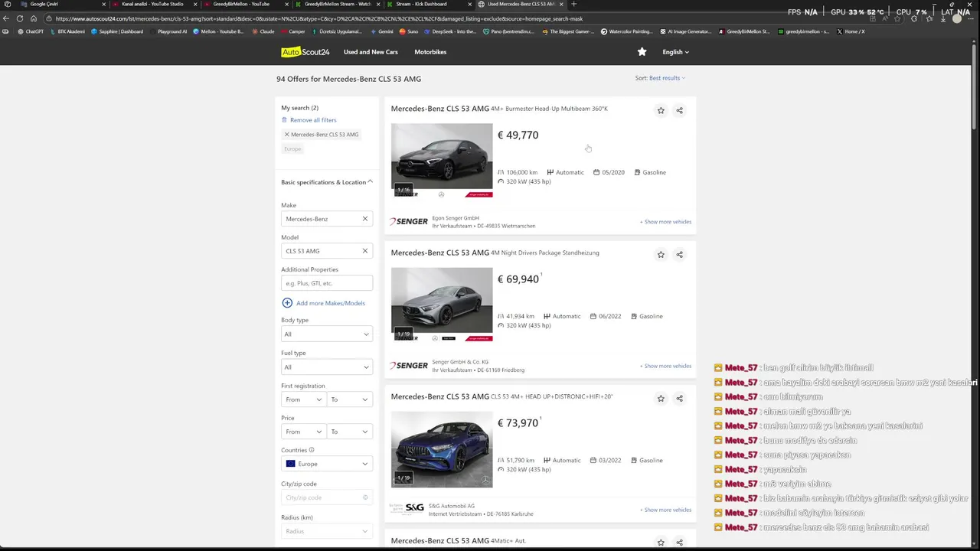Share the €73,970 CLS 53 listing
The image size is (980, 551).
point(679,398)
